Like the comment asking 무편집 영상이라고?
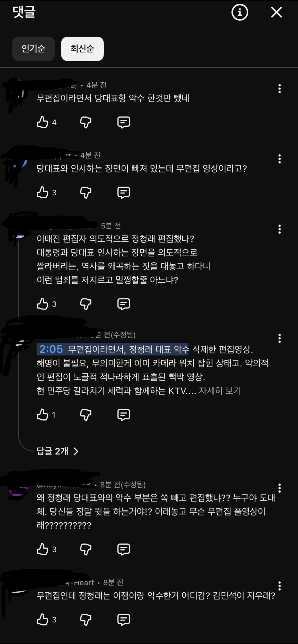 (43, 192)
